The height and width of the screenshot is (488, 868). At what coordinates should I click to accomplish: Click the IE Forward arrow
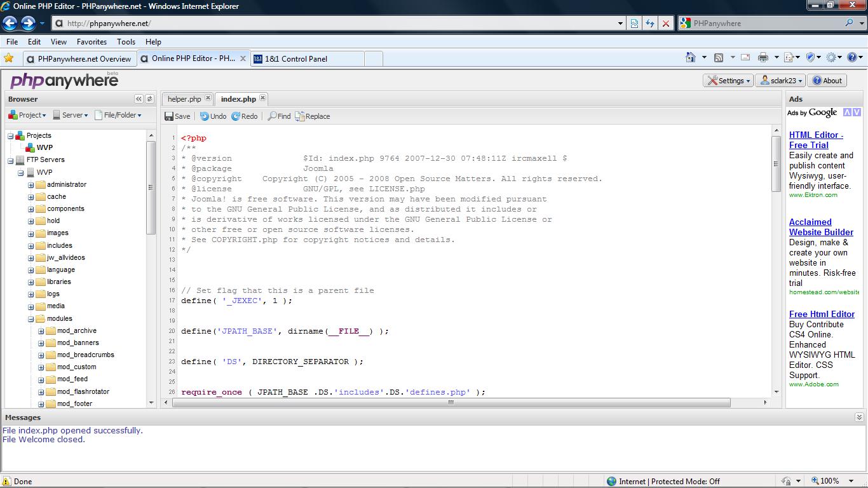[28, 24]
